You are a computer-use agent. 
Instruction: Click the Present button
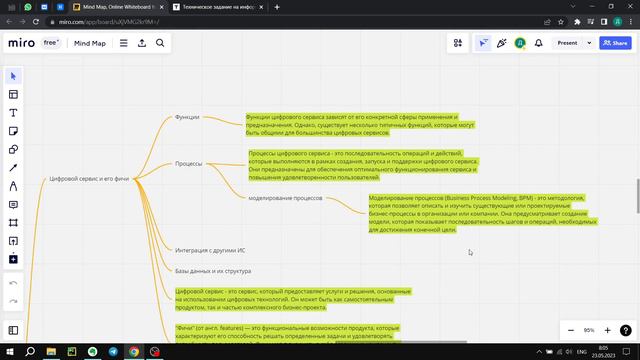567,43
